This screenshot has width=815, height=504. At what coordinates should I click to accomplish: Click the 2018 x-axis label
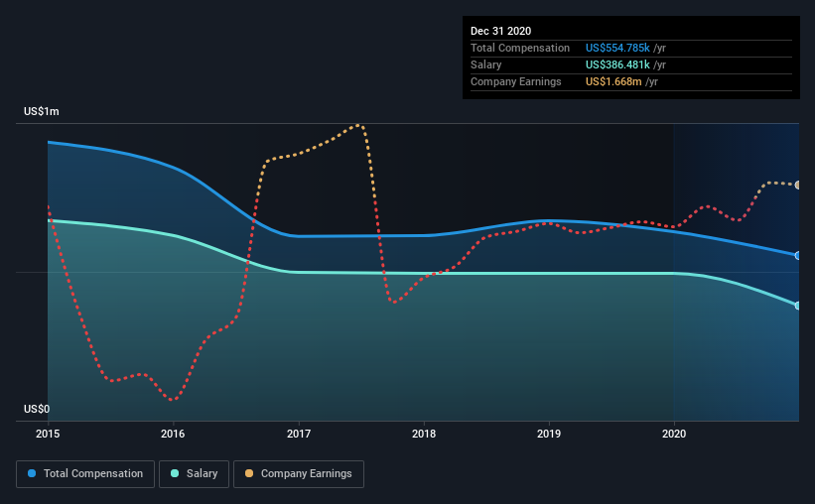424,434
